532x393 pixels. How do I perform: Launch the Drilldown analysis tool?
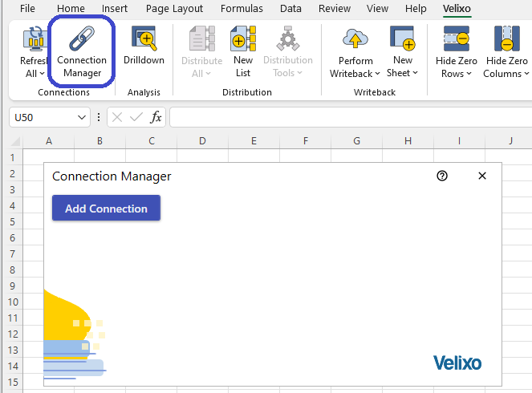coord(144,46)
